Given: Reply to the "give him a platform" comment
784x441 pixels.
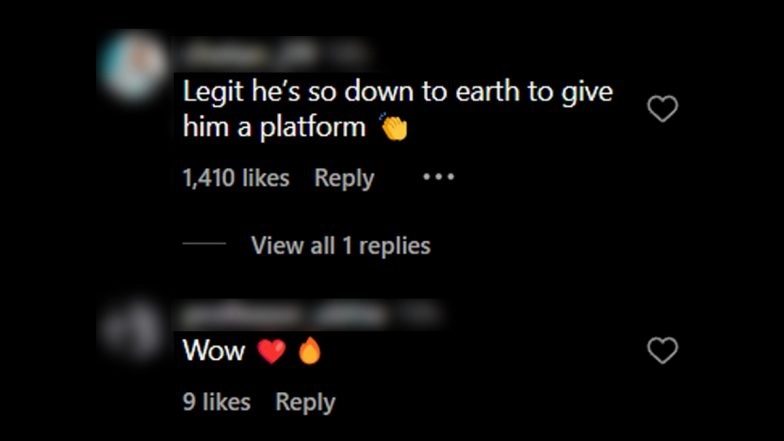Looking at the screenshot, I should (x=344, y=178).
